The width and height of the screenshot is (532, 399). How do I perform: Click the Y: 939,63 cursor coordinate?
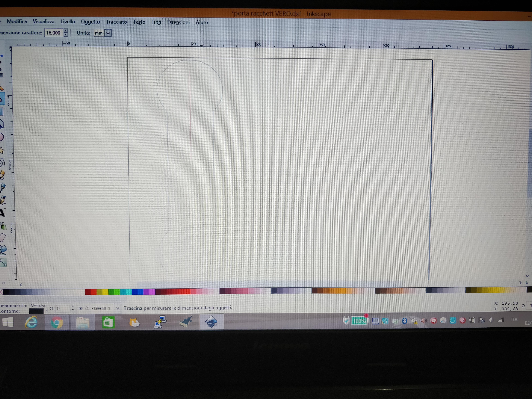coord(506,309)
